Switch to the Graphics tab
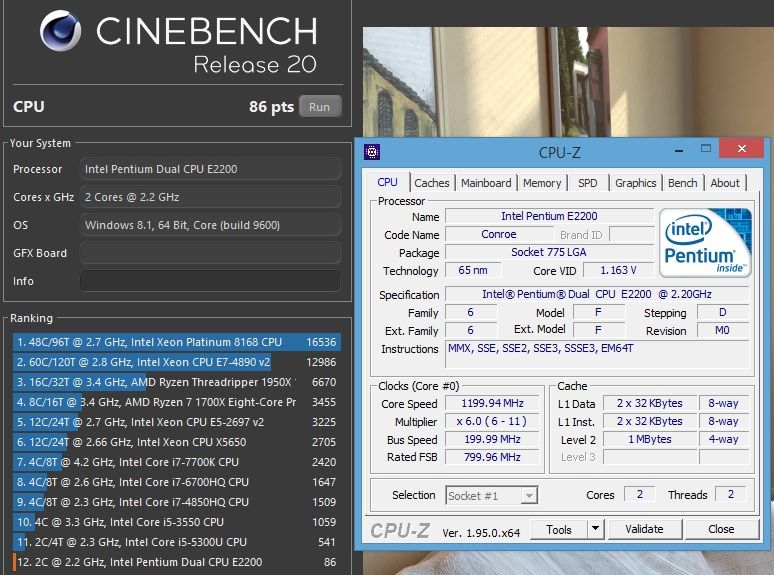The height and width of the screenshot is (575, 774). (635, 183)
